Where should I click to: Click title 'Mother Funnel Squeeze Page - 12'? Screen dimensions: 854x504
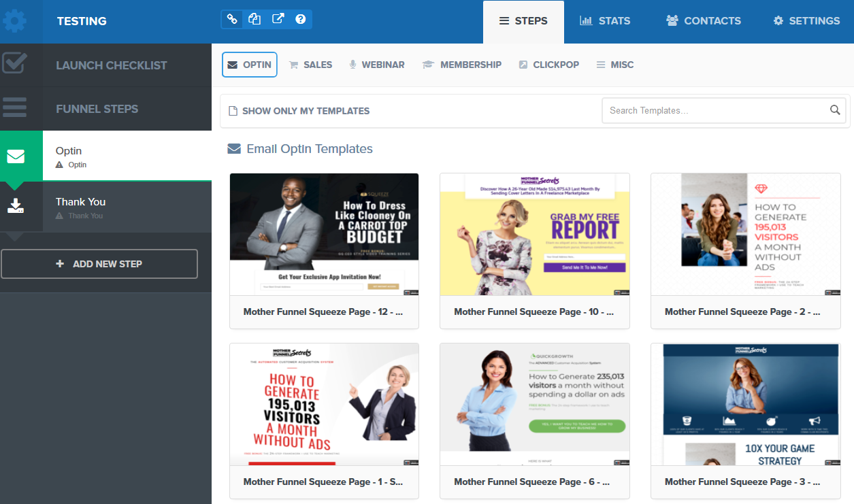(323, 312)
